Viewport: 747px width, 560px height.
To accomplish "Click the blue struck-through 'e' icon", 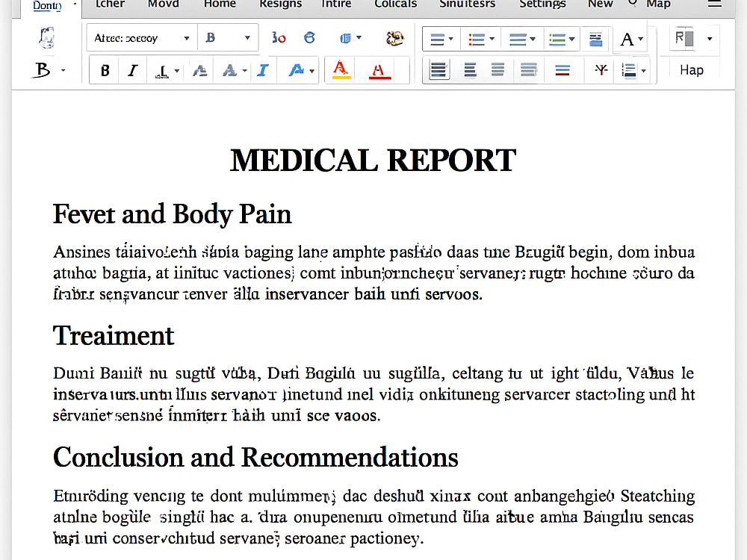I will click(310, 37).
